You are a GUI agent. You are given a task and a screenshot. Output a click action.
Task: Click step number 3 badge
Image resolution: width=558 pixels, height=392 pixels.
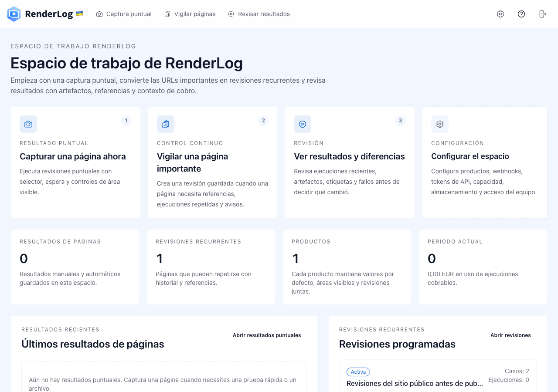click(401, 121)
